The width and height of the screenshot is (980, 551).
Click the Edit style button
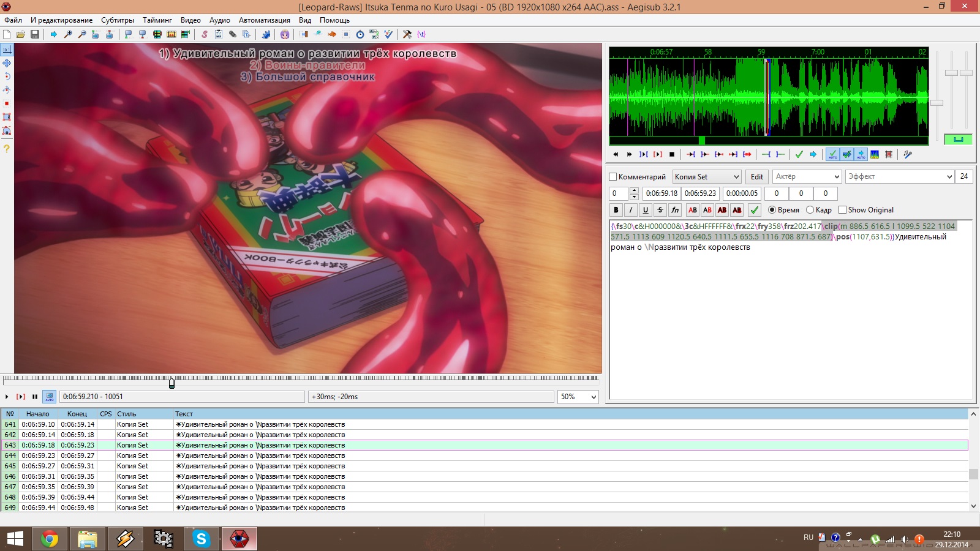pos(757,177)
